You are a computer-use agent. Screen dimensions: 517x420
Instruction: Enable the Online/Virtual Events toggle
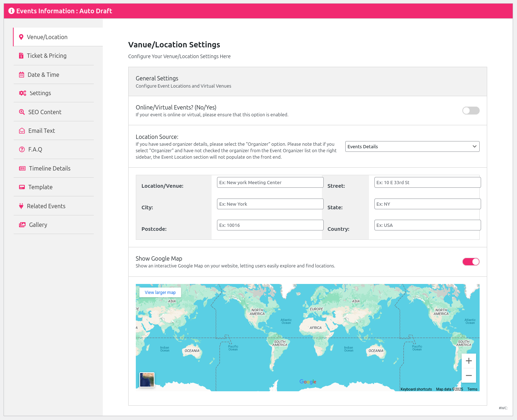tap(471, 111)
